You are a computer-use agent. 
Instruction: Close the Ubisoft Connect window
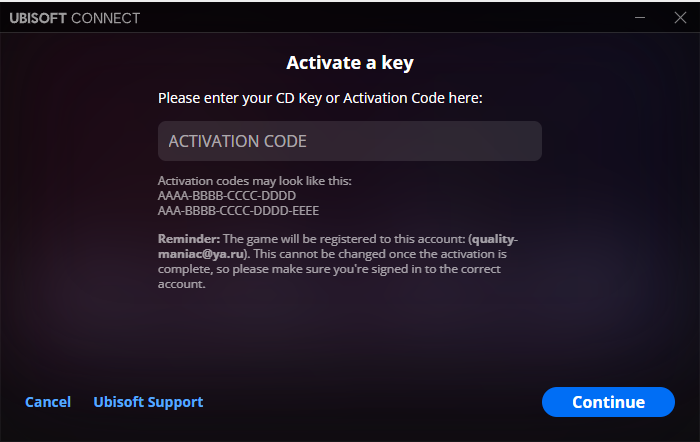[x=679, y=18]
